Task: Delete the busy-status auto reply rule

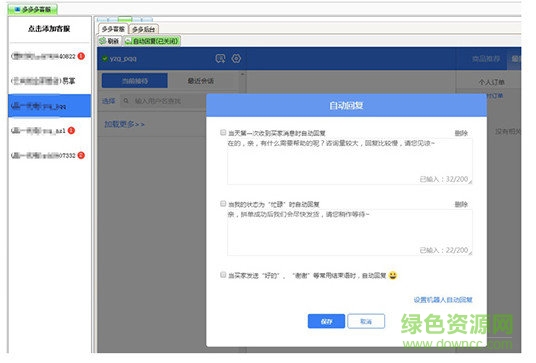Action: (461, 205)
